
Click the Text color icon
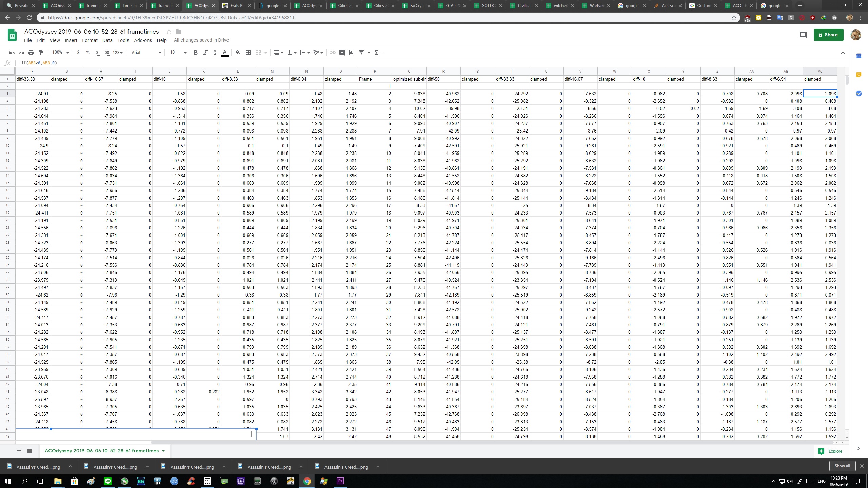point(225,53)
